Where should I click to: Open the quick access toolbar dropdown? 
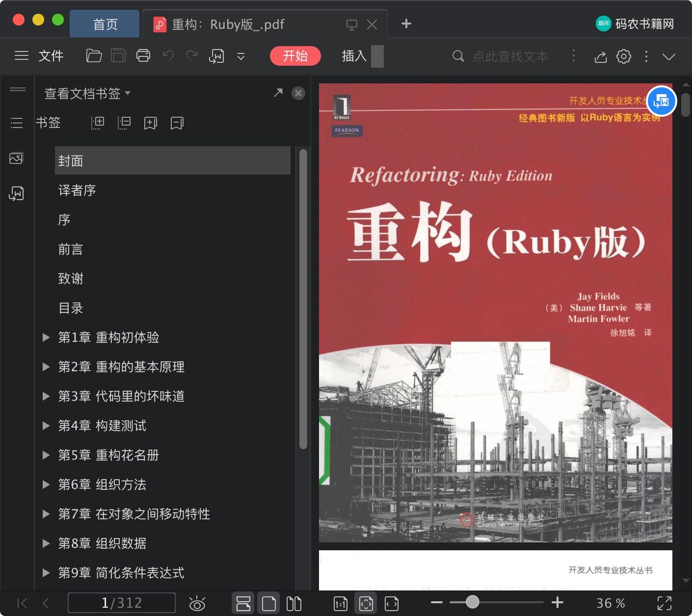point(241,56)
